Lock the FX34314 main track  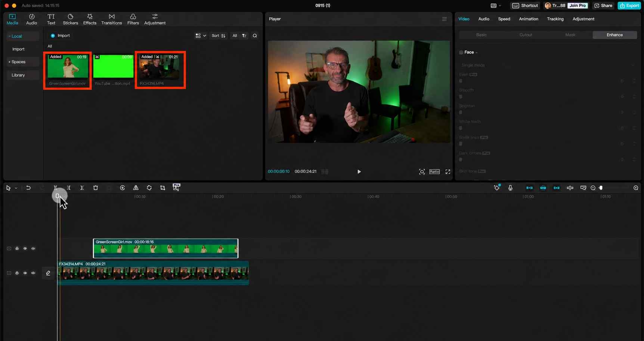pyautogui.click(x=17, y=273)
